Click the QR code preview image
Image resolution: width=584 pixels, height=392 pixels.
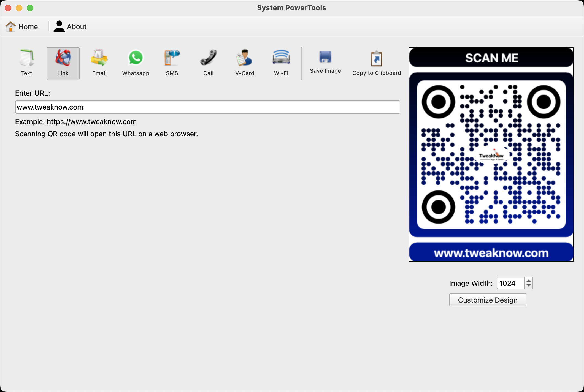pos(491,154)
